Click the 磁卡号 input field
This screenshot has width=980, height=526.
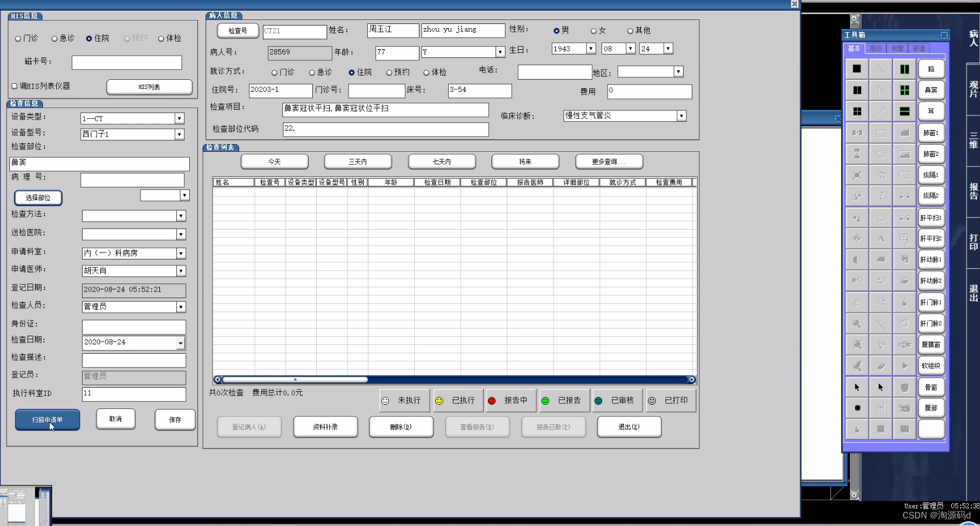click(127, 62)
